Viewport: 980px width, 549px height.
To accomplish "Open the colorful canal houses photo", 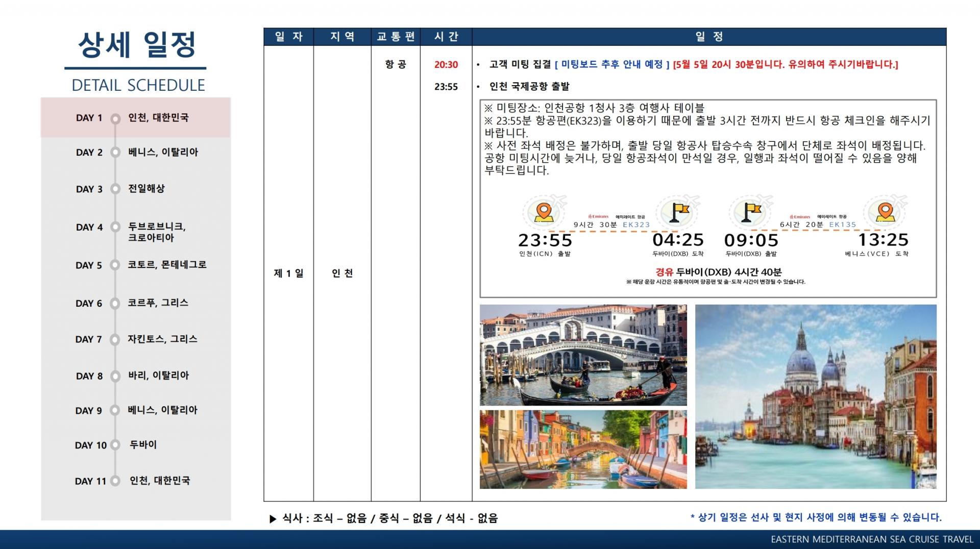I will coord(583,450).
